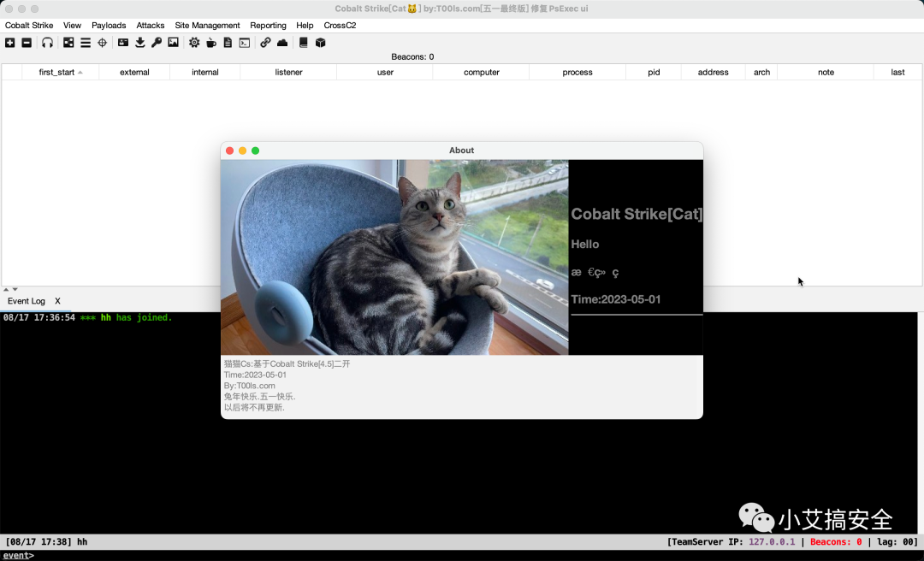Screen dimensions: 924x561
Task: Open the Payloads menu
Action: pyautogui.click(x=109, y=26)
